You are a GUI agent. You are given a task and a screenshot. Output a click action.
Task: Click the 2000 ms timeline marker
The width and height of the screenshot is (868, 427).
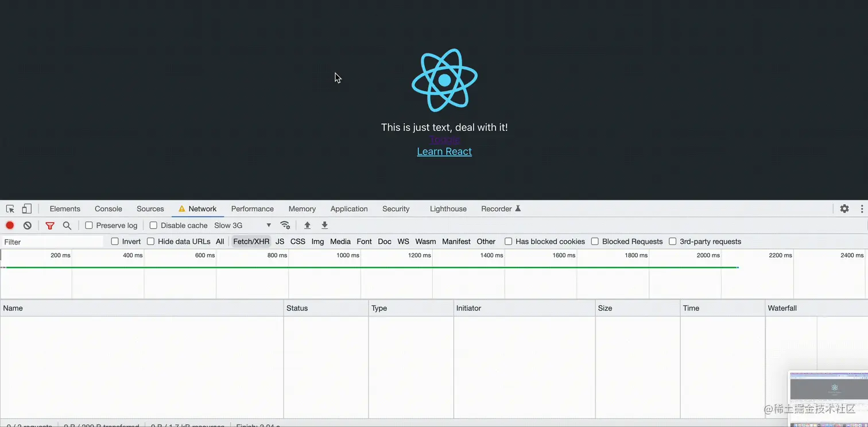pyautogui.click(x=708, y=255)
